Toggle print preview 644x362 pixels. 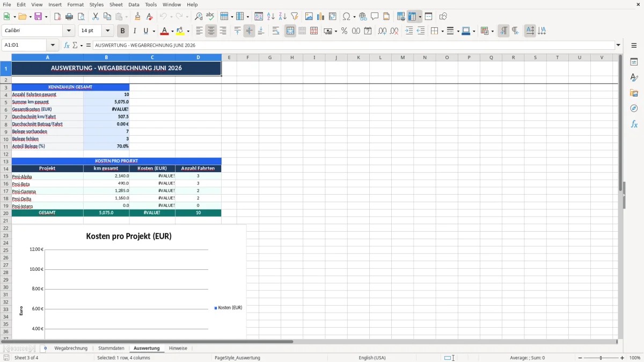[81, 17]
